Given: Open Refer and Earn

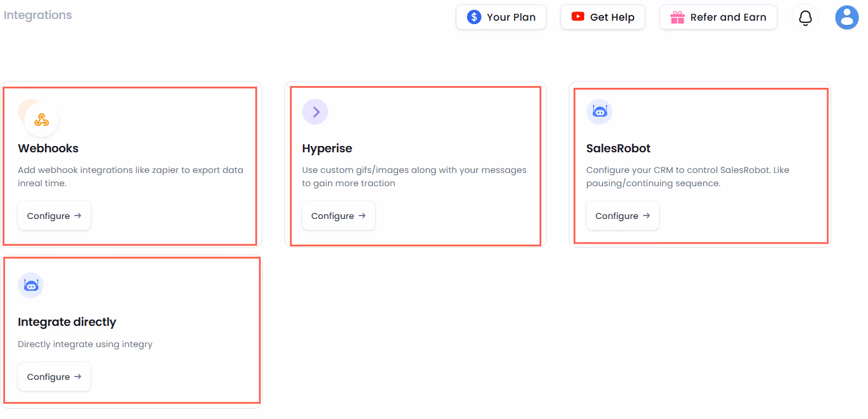Looking at the screenshot, I should [718, 17].
